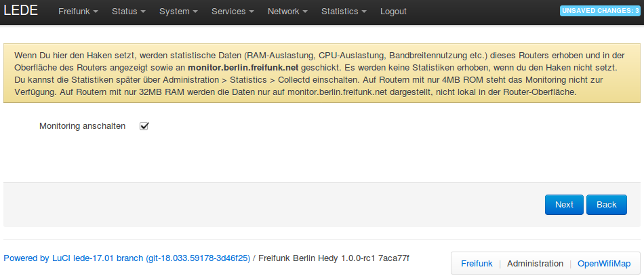Click Freifunk Berlin Hedy version text
Viewport: 644px width, 278px height.
[x=333, y=258]
